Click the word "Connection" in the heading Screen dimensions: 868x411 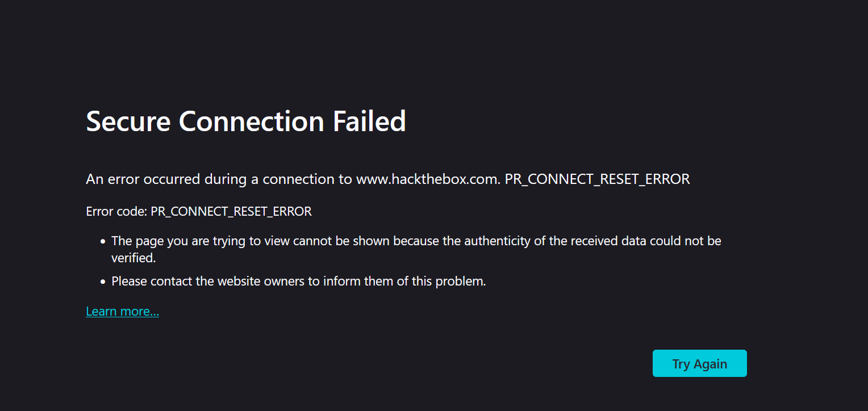[252, 121]
